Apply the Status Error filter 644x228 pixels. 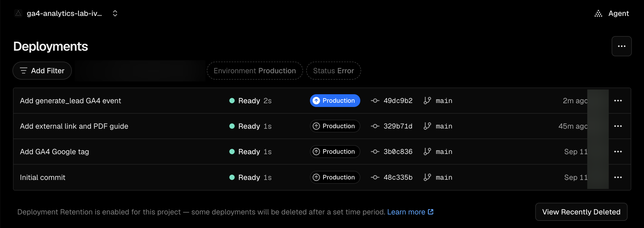(x=334, y=71)
